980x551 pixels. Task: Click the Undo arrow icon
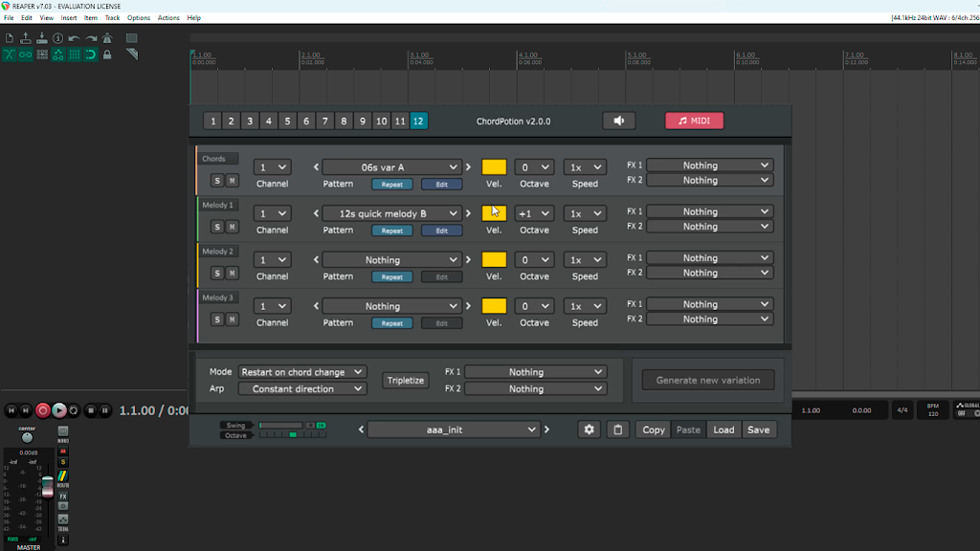[75, 38]
